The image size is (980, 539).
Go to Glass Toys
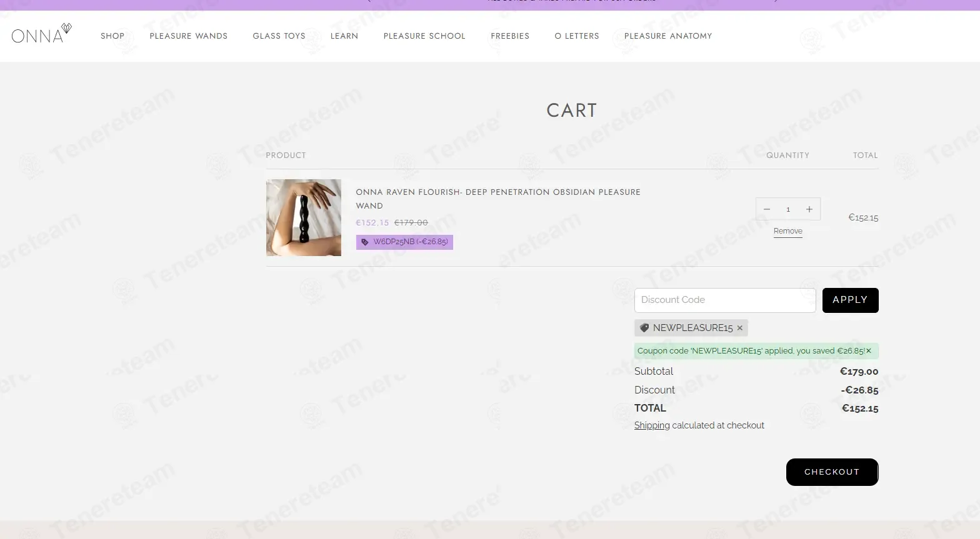point(279,36)
